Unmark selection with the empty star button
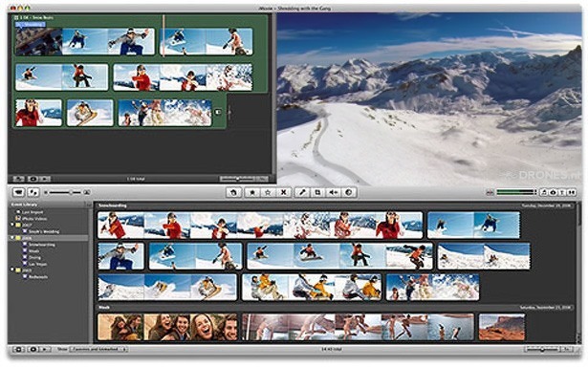Image resolution: width=588 pixels, height=367 pixels. pos(268,192)
